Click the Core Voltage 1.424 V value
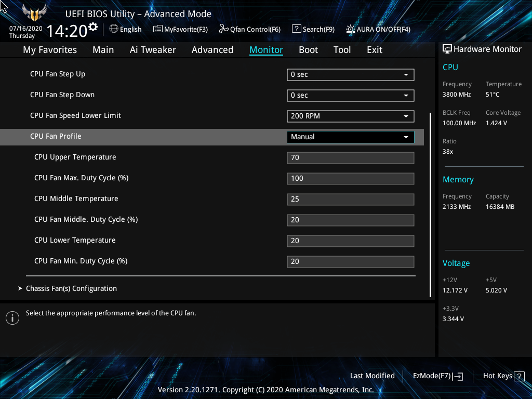 coord(496,123)
